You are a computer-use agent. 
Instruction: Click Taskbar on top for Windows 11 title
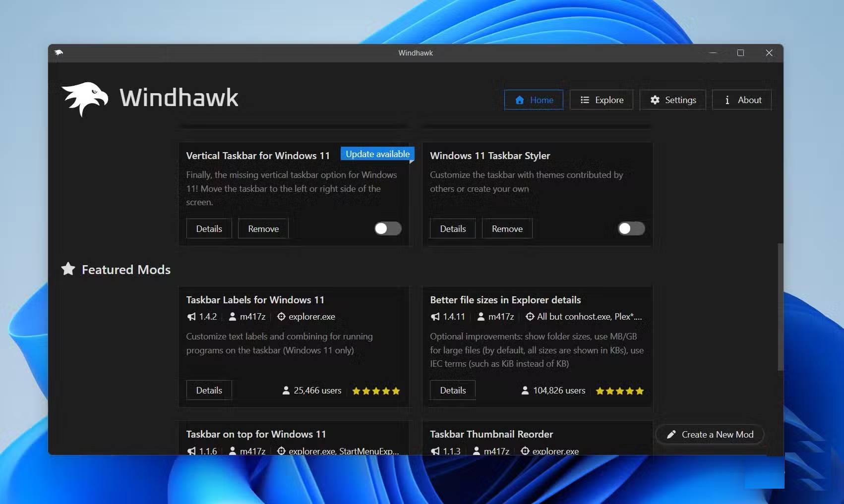click(256, 434)
